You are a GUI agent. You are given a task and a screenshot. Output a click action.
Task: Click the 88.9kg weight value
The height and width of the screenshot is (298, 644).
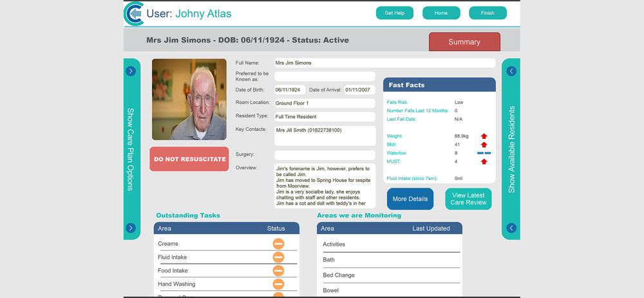(462, 136)
